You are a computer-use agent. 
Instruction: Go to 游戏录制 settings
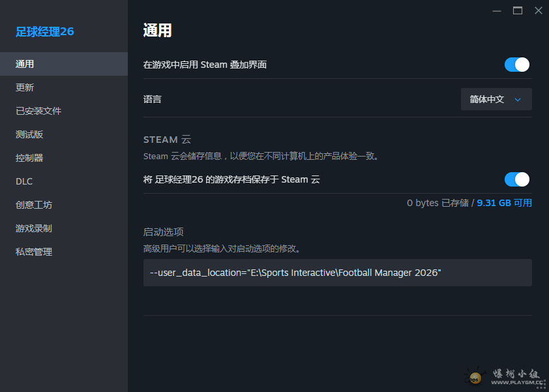[34, 228]
